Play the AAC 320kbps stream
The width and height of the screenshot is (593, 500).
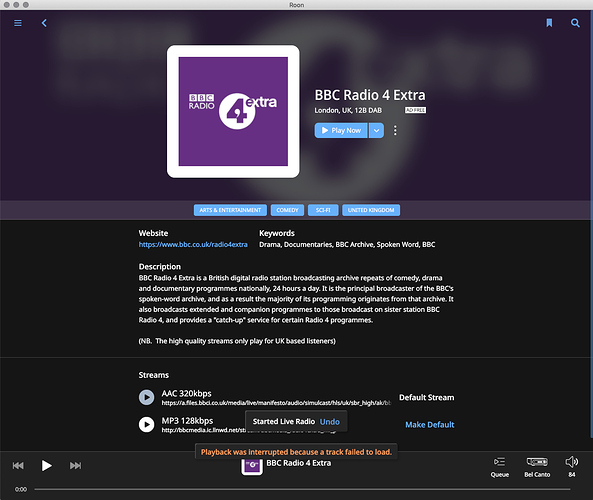point(146,398)
